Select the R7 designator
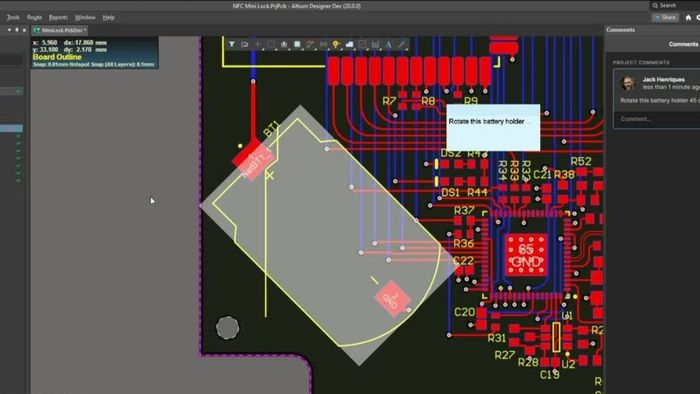 tap(389, 101)
